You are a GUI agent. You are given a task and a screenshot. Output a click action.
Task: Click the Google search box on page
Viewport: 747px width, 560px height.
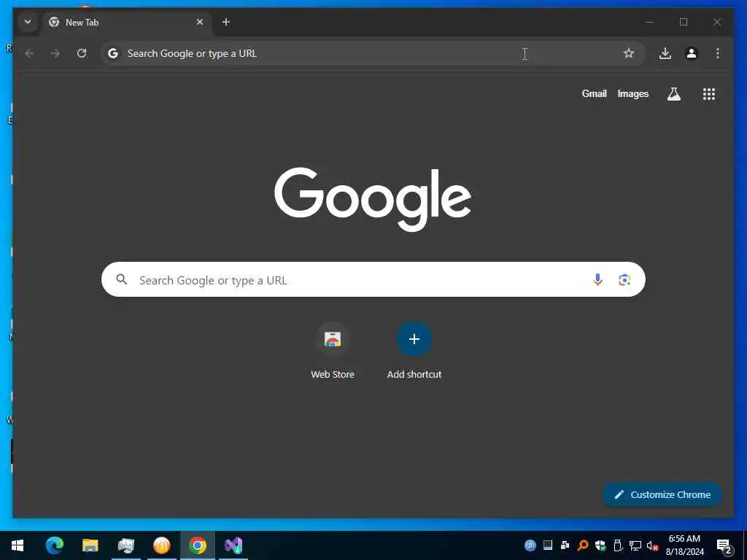373,279
